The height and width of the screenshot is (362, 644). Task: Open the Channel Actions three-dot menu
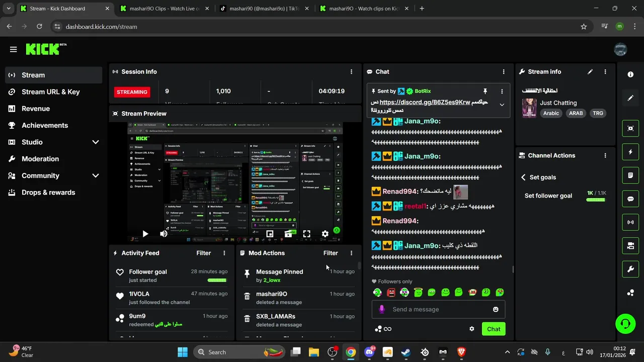coord(605,156)
